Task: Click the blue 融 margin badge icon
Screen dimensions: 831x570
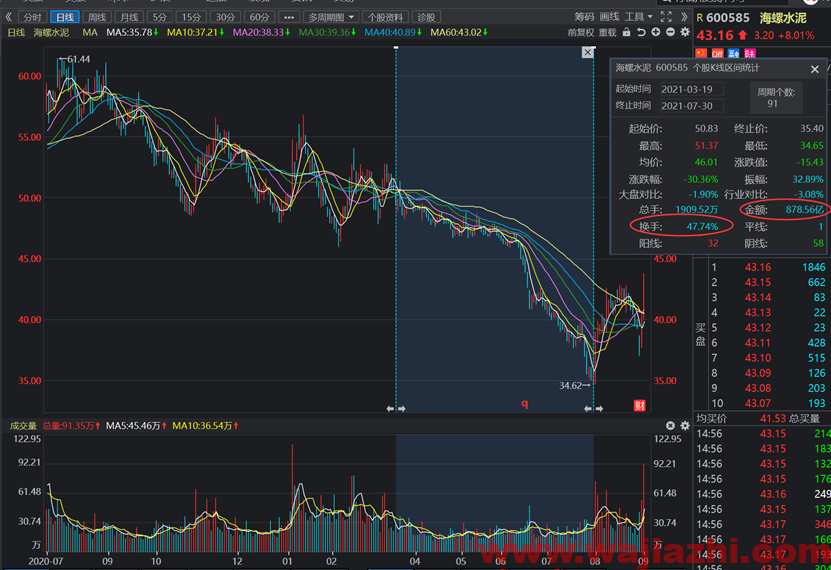Action: 733,53
